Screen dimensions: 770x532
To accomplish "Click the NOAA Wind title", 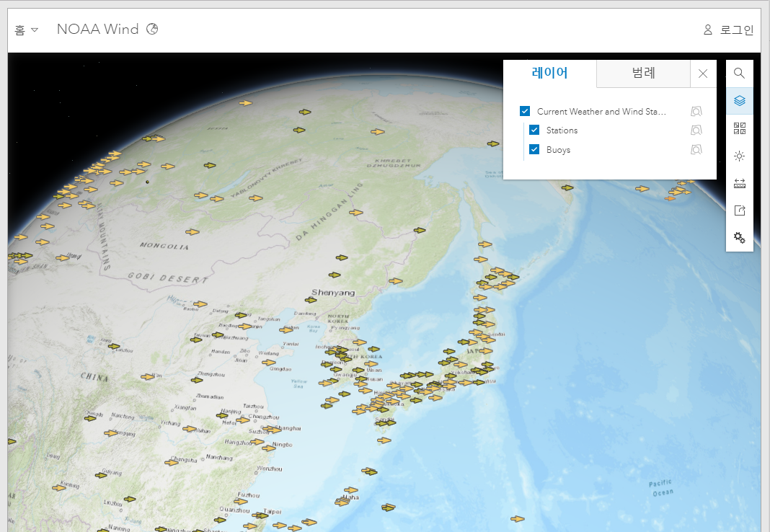I will tap(98, 29).
